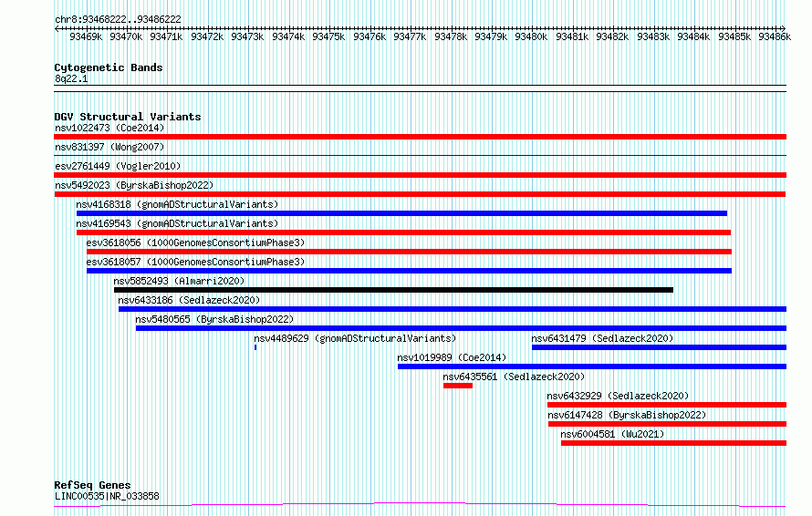812x516 pixels.
Task: Select the short red nsv6435561 bar
Action: point(458,386)
